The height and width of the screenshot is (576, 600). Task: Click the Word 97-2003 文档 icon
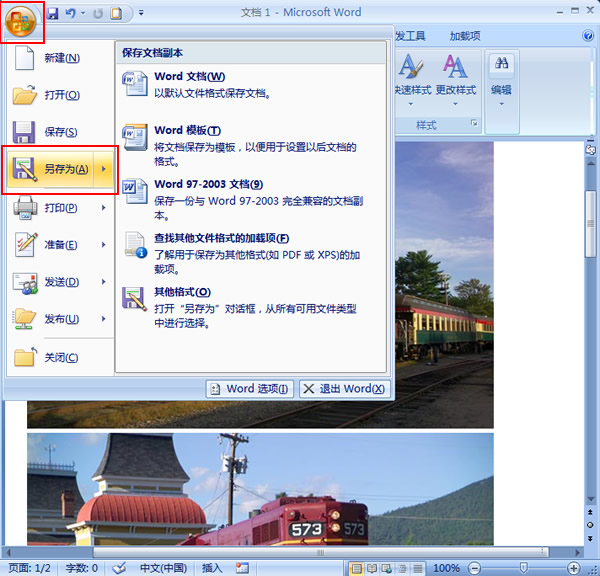coord(135,191)
